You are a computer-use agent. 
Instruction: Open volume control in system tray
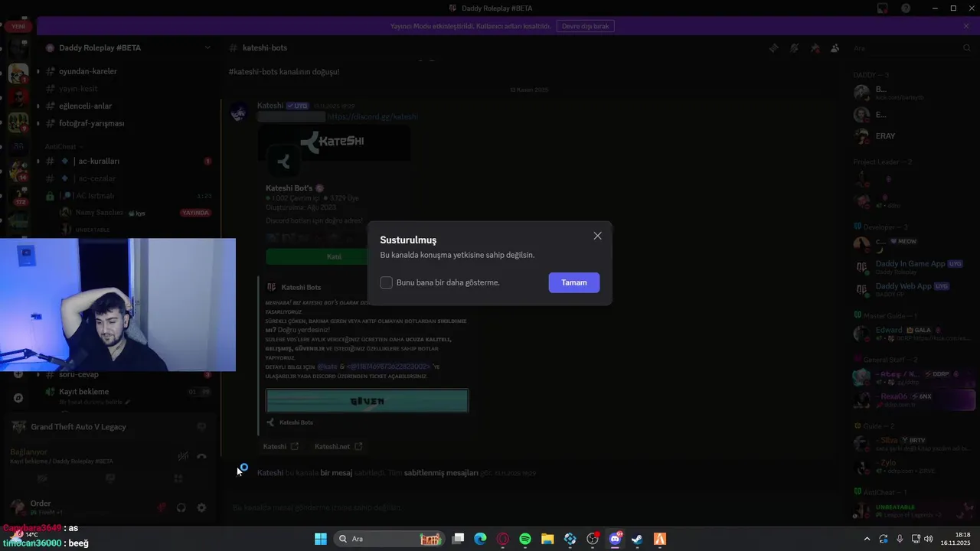click(929, 539)
